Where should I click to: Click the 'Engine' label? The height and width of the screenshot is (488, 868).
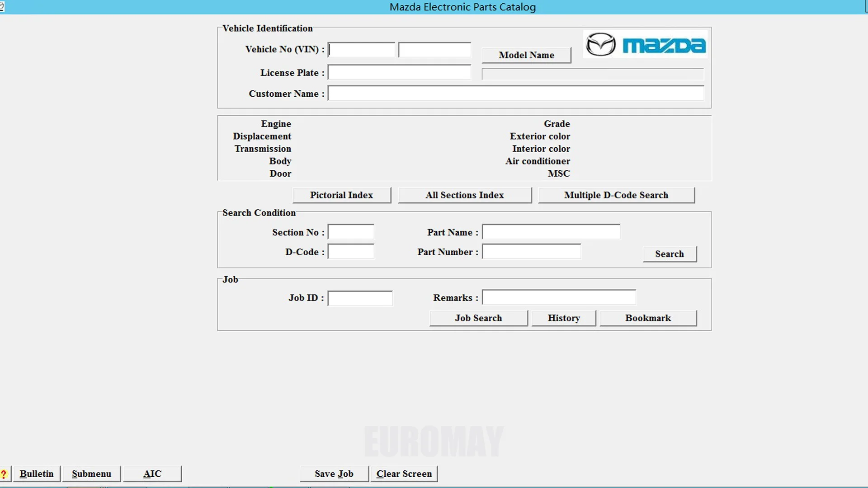coord(276,124)
